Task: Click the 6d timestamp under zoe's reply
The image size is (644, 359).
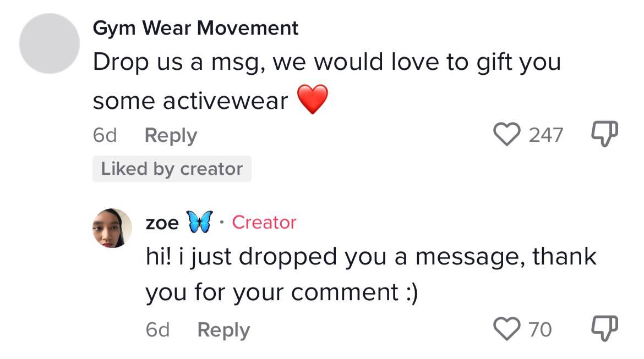Action: pyautogui.click(x=157, y=330)
